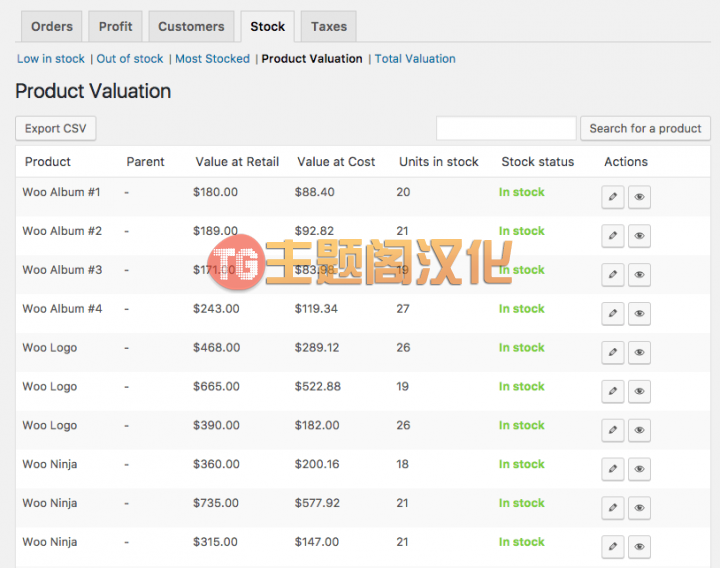Edit Woo Album #1 via pencil icon
Viewport: 720px width, 568px height.
(x=613, y=197)
